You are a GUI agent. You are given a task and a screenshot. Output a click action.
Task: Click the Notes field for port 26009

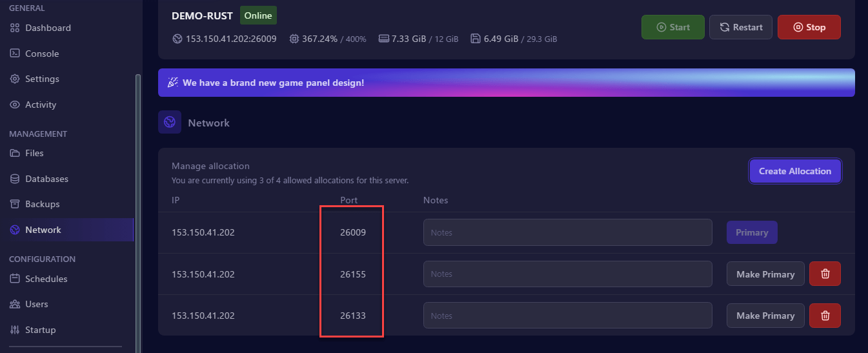pyautogui.click(x=568, y=232)
